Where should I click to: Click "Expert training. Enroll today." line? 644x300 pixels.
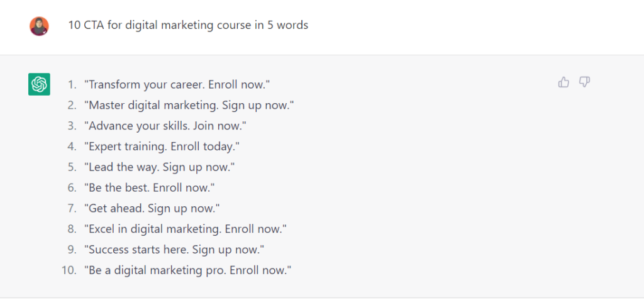pos(162,147)
